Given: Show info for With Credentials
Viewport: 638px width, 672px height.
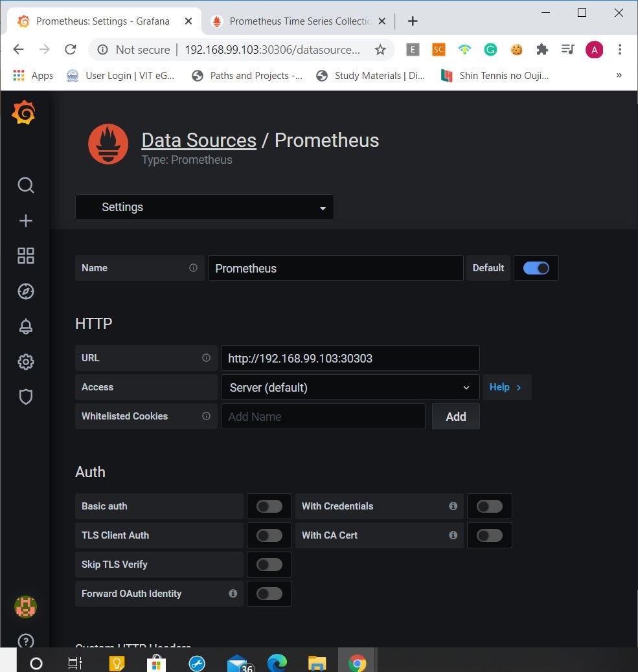Looking at the screenshot, I should pos(453,506).
